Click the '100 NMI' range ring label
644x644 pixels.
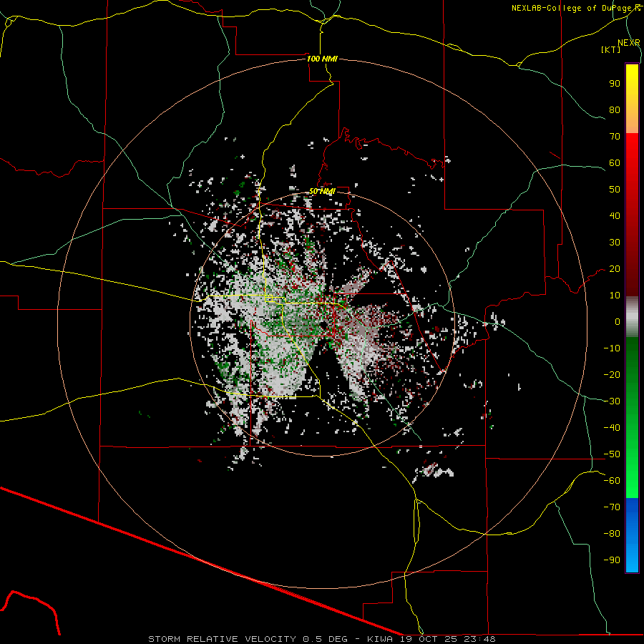[x=322, y=59]
